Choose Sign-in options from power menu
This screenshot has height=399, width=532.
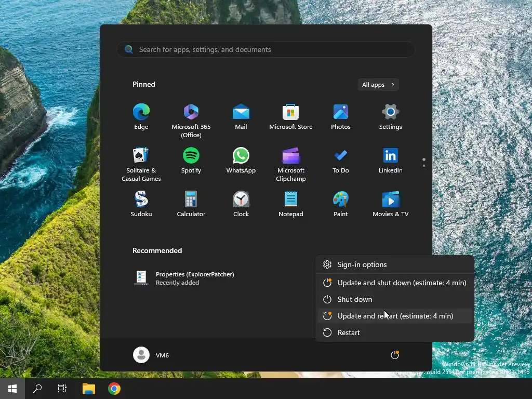(x=395, y=264)
